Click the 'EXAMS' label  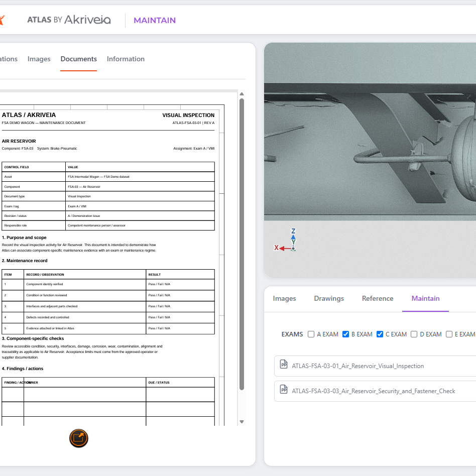(292, 334)
